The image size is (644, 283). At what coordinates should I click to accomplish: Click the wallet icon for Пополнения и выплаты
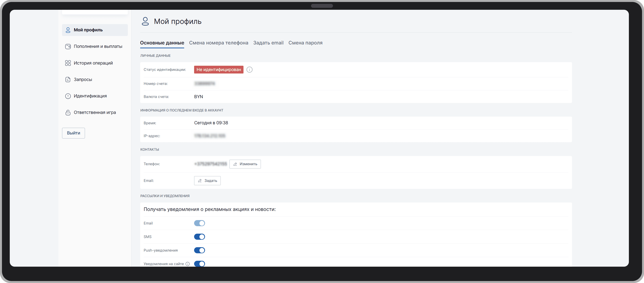(x=68, y=46)
